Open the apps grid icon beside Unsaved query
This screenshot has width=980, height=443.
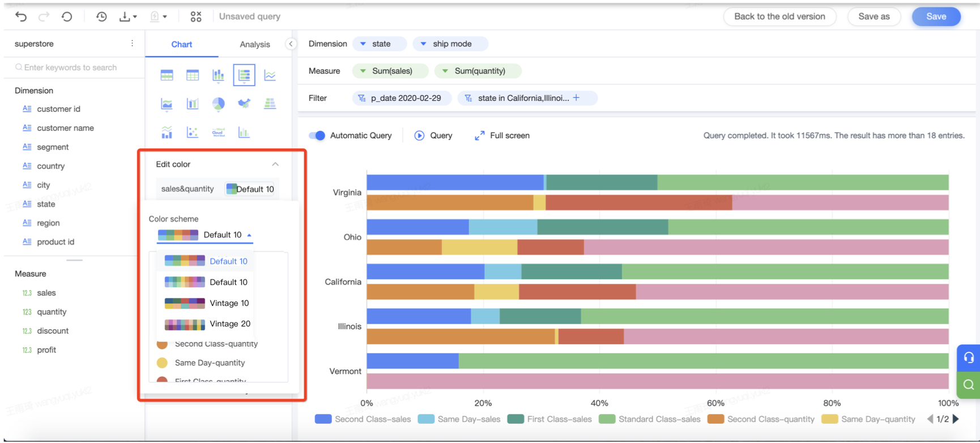pos(196,16)
